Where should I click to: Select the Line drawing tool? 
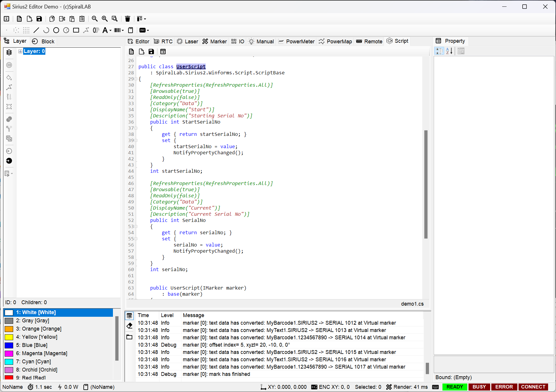tap(36, 30)
